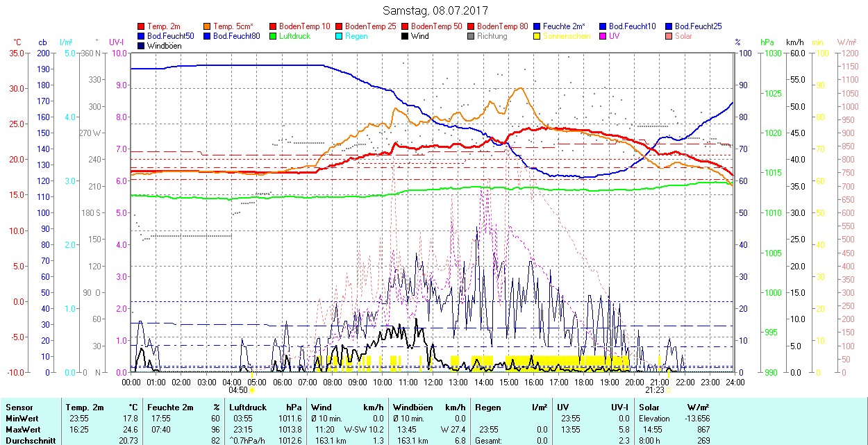Click the MaxWert row label in table

(22, 430)
